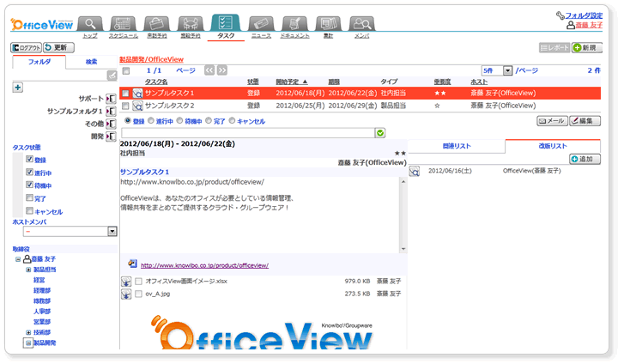The width and height of the screenshot is (618, 364).
Task: Open the revision entry magnifier icon 2012/06/16
Action: click(x=415, y=171)
